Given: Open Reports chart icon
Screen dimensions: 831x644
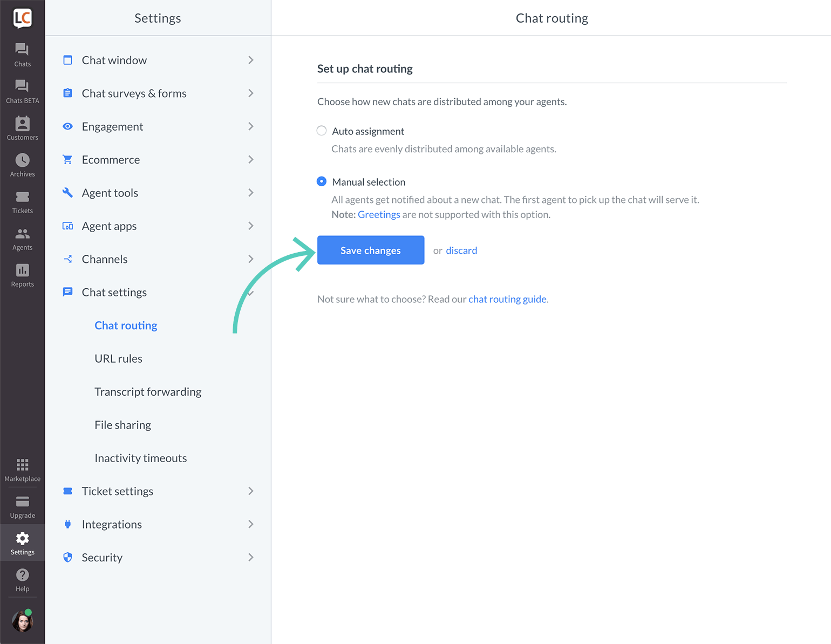Looking at the screenshot, I should point(22,270).
